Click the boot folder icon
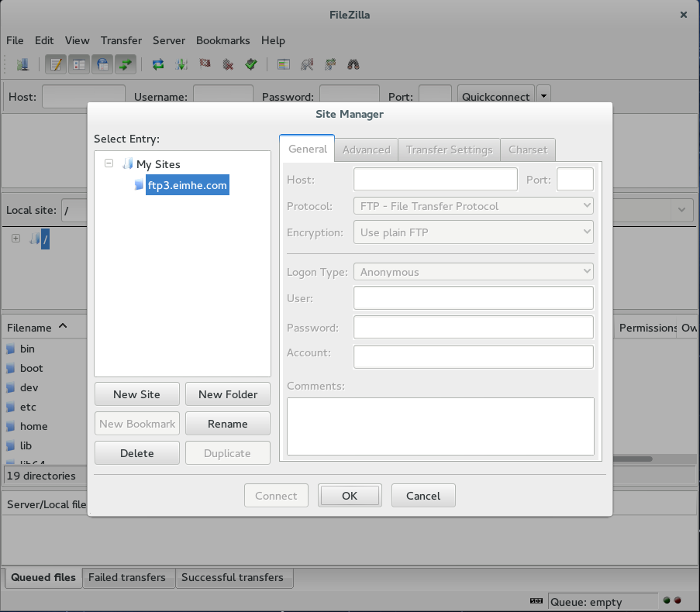 (11, 369)
